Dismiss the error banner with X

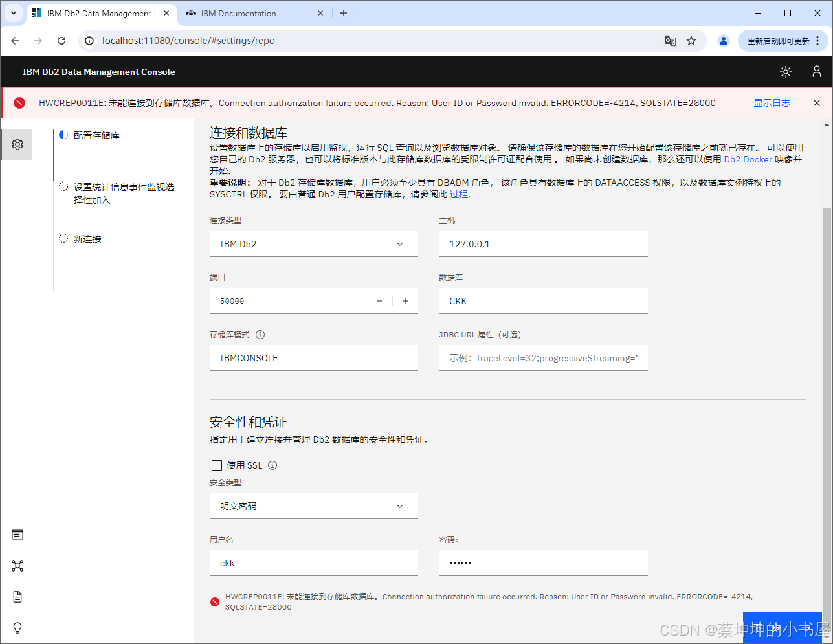[x=817, y=103]
